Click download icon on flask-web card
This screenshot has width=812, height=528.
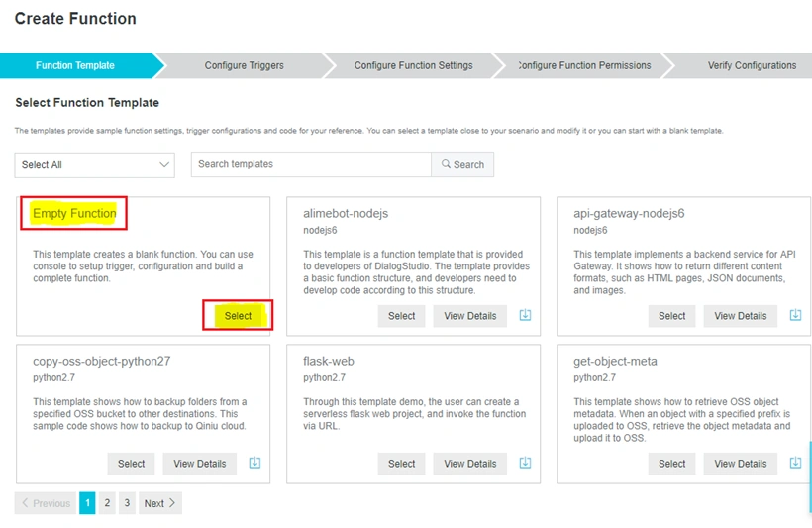(x=525, y=463)
